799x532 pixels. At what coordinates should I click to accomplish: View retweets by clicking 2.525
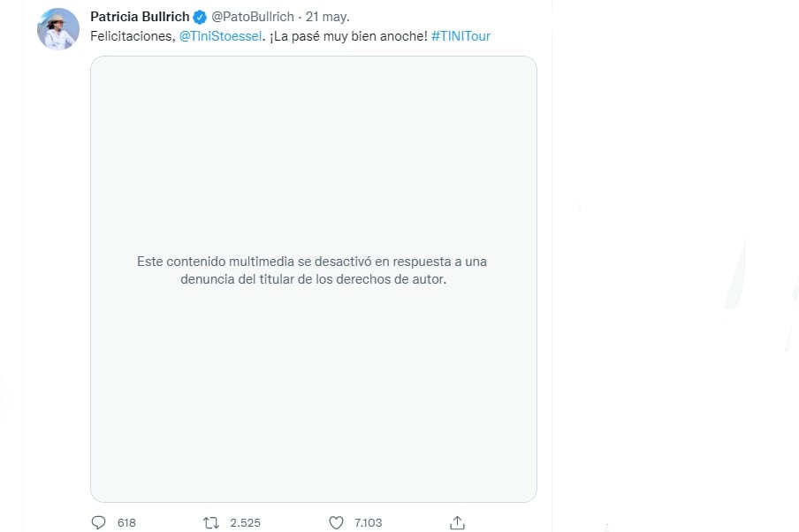pos(246,522)
